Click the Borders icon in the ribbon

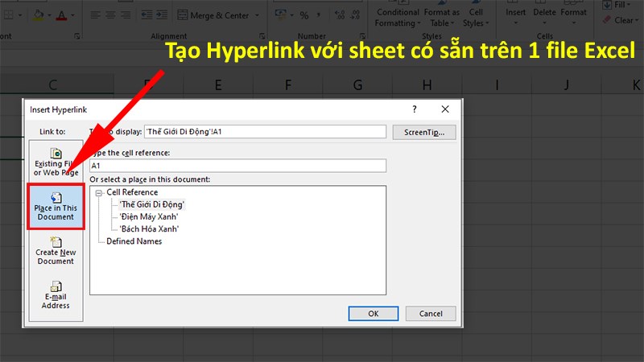tap(8, 15)
